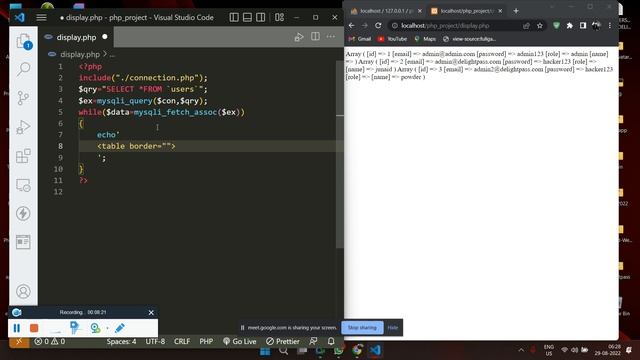Show hidden system tray icons
Screen dimensions: 640x360
click(x=521, y=350)
